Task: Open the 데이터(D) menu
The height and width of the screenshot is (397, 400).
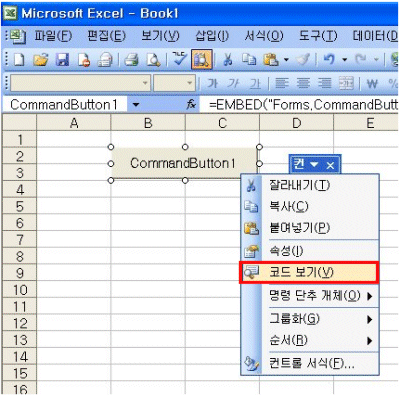Action: coord(375,36)
